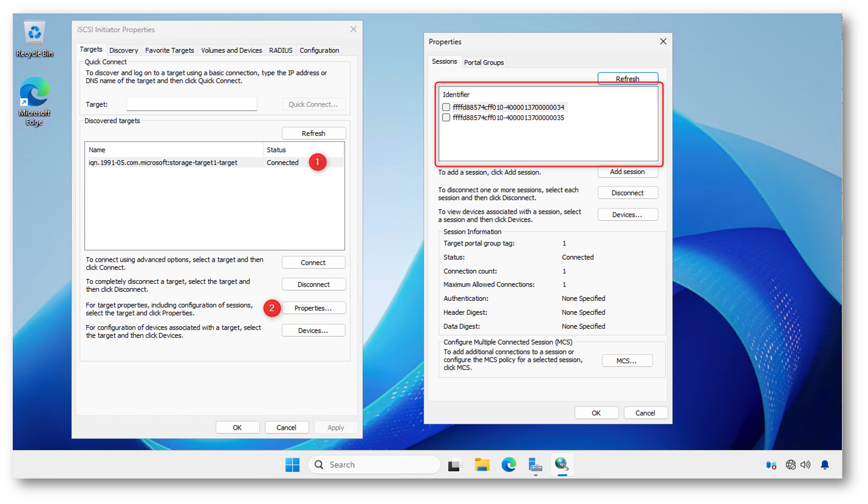868x504 pixels.
Task: Click the Quick Connect Target input field
Action: [x=192, y=104]
